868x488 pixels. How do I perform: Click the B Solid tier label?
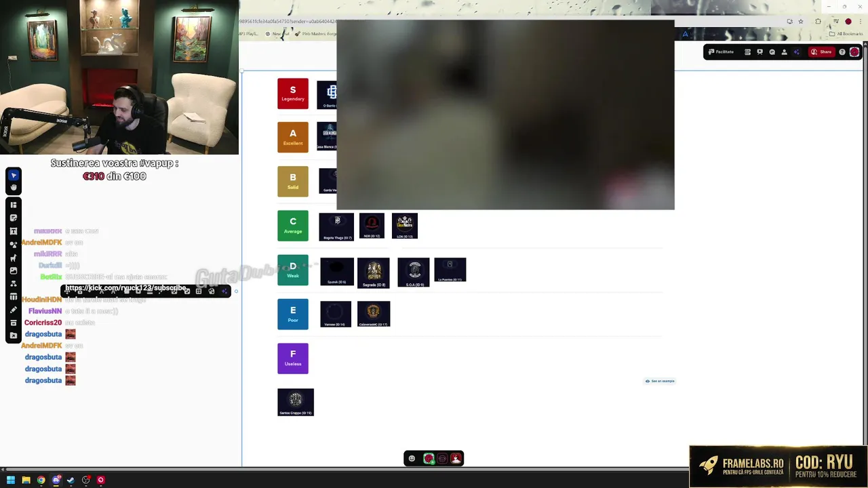[293, 182]
